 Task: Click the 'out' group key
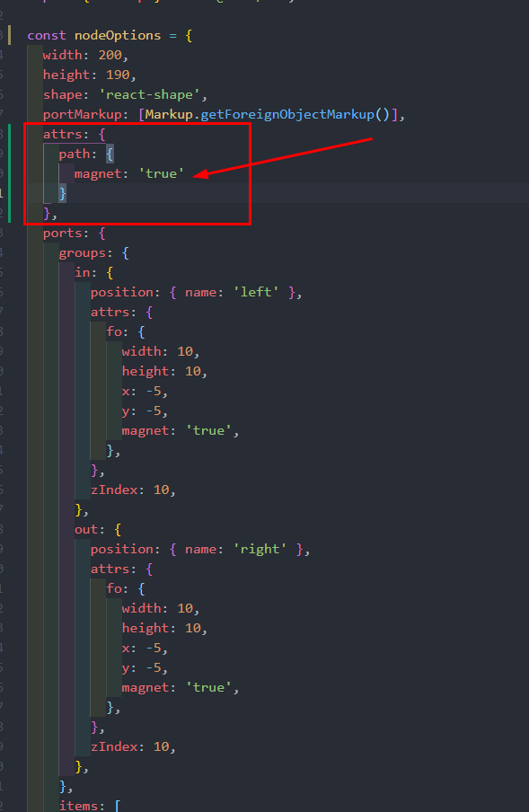click(86, 529)
